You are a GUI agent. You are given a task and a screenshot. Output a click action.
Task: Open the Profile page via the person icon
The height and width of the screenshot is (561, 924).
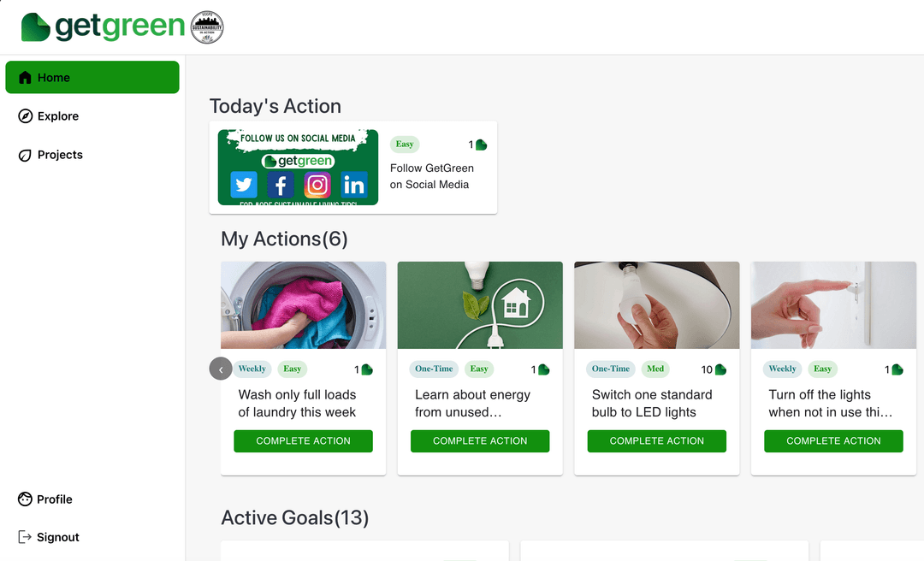pyautogui.click(x=24, y=499)
